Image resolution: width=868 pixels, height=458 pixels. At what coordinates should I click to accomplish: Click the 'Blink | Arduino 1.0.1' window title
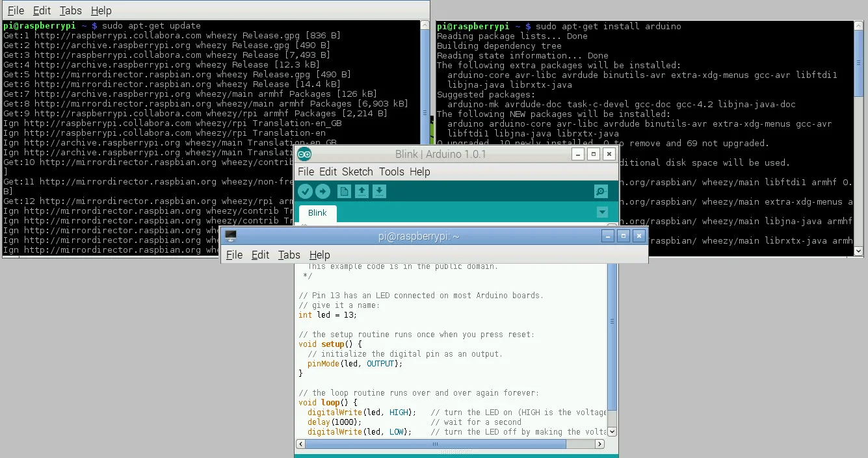440,154
